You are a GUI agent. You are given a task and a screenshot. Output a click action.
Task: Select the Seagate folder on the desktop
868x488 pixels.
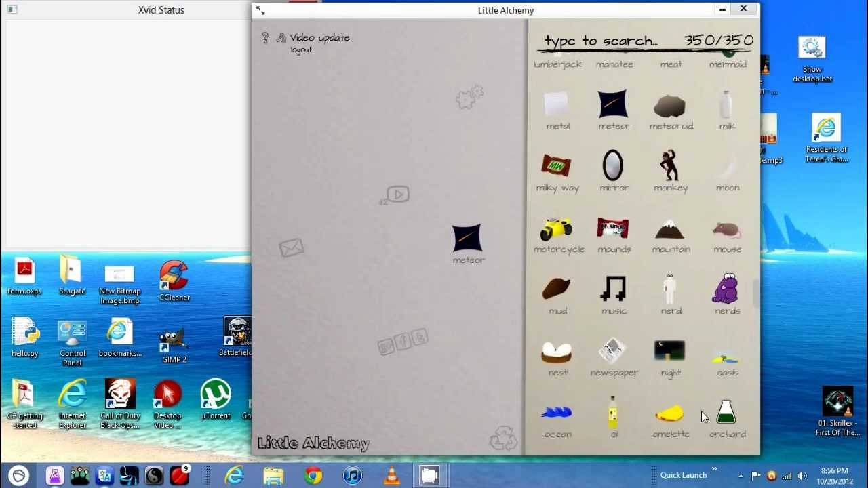pos(72,276)
